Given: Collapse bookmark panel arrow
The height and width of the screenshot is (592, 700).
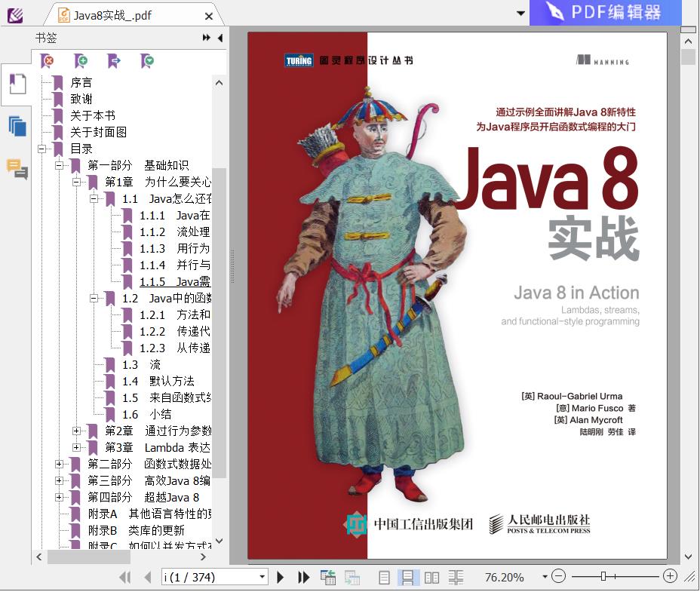Looking at the screenshot, I should point(220,38).
